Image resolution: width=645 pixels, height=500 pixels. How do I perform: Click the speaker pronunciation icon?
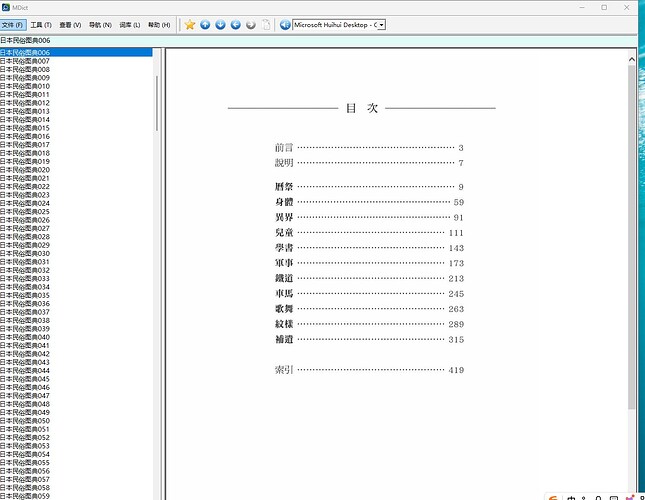(285, 25)
